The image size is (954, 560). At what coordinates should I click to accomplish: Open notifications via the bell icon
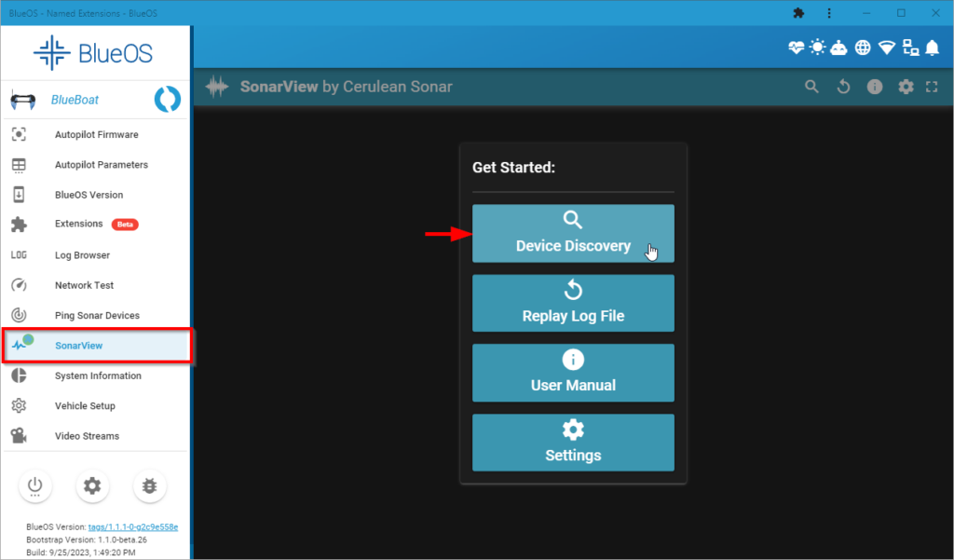(933, 47)
